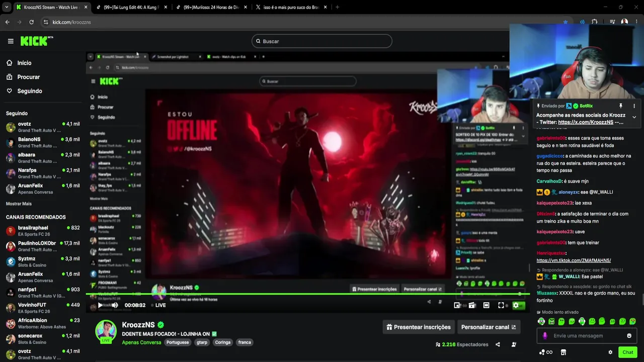644x362 pixels.
Task: Open chat settings gear
Action: pyautogui.click(x=610, y=352)
